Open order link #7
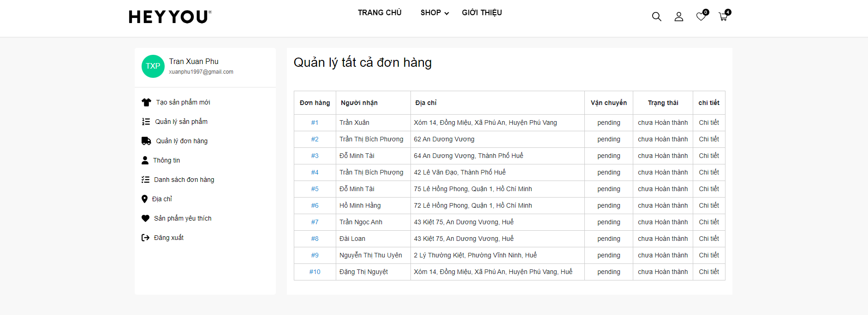Viewport: 868px width, 315px height. 315,222
